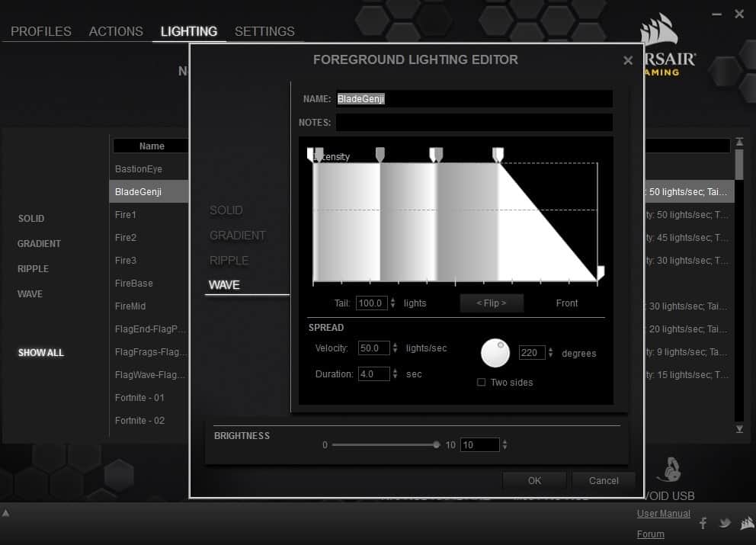The width and height of the screenshot is (756, 545).
Task: Click SHOW ALL in sidebar
Action: click(41, 353)
